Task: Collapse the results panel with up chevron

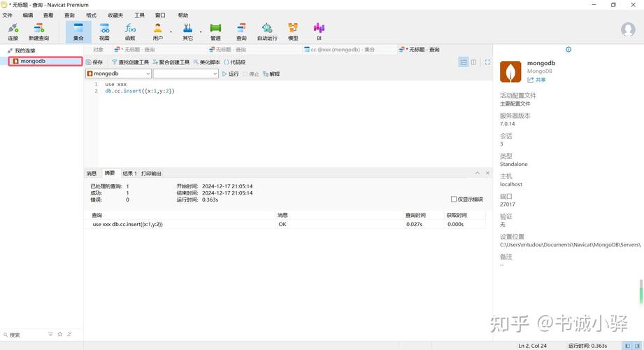Action: 478,173
